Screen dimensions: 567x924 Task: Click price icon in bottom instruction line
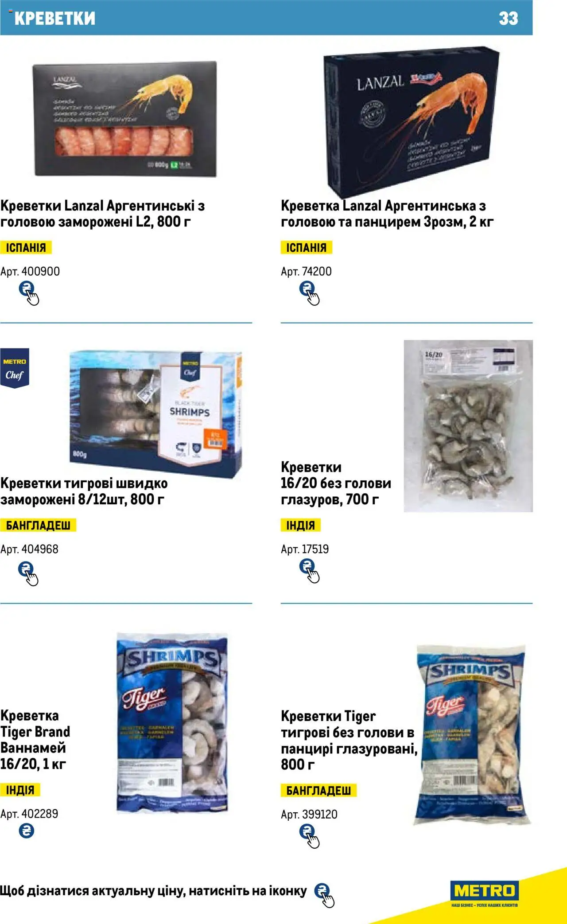(x=324, y=895)
